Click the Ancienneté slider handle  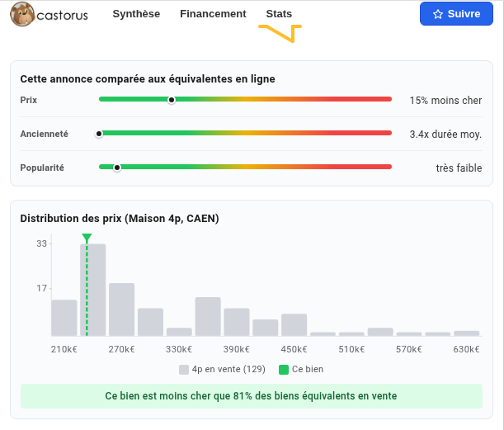99,134
